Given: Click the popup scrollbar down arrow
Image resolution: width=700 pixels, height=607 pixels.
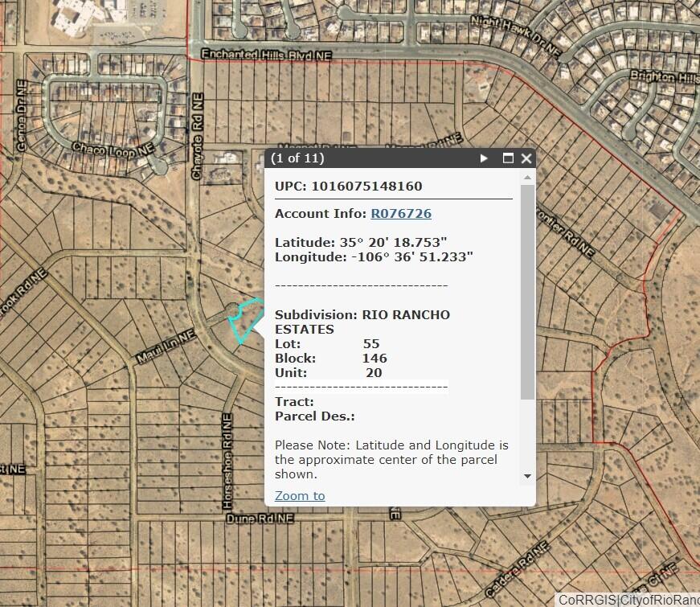Looking at the screenshot, I should click(x=527, y=476).
